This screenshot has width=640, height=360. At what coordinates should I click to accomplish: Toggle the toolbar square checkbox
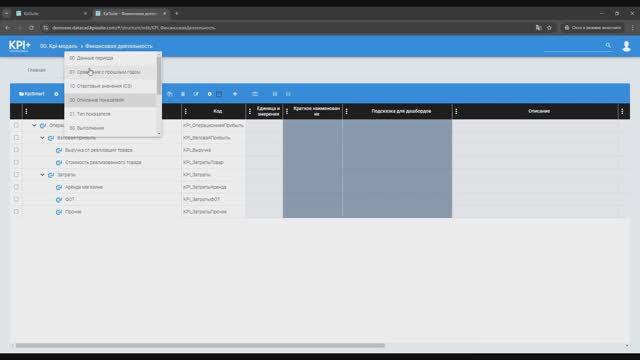219,94
